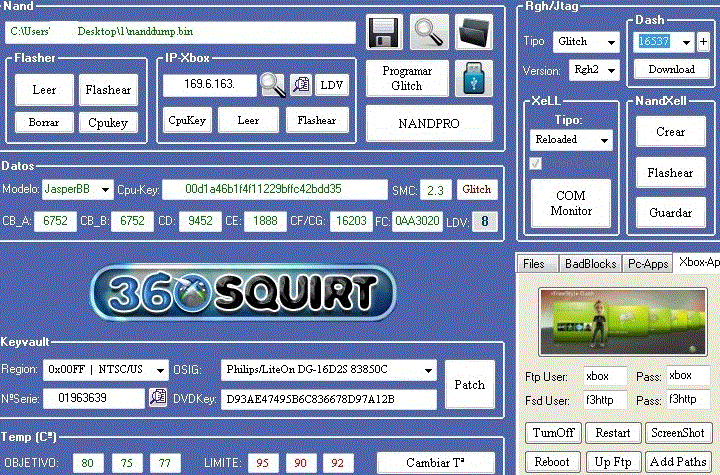Screen dimensions: 720x475
Task: Open the Version Rgh2 dropdown
Action: [594, 70]
